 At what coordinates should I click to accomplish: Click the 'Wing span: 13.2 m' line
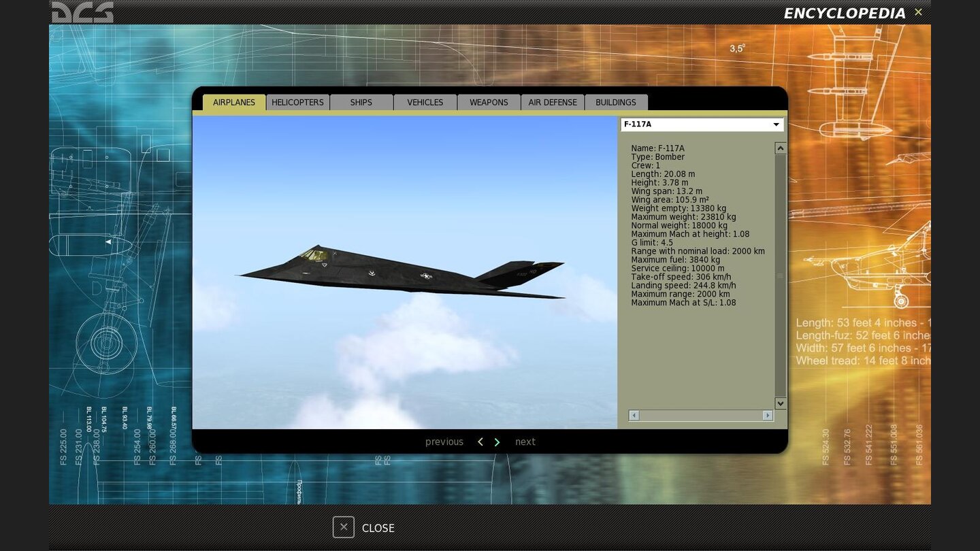[666, 191]
